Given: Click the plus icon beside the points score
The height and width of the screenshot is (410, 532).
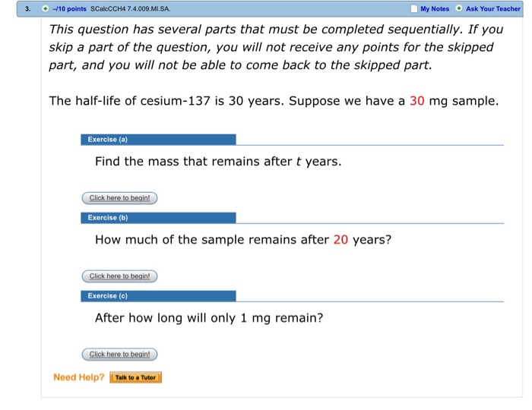Looking at the screenshot, I should click(46, 9).
